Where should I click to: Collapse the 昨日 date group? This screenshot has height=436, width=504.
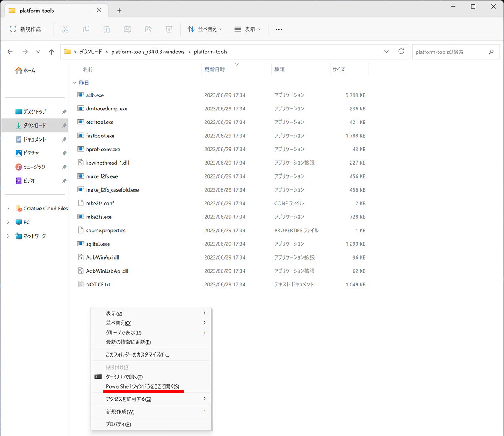point(75,83)
